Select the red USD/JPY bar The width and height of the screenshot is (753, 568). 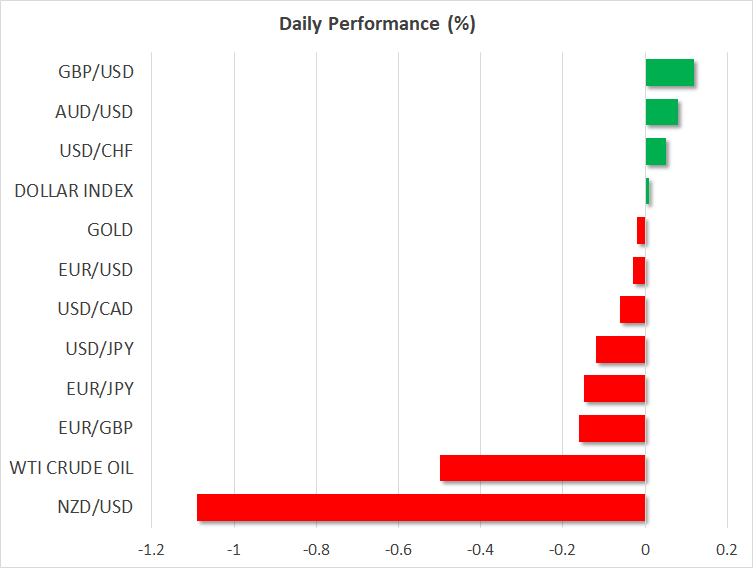pos(620,349)
